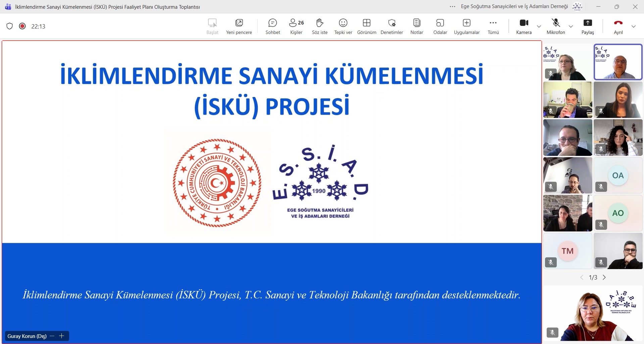
Task: Open the Tümü more options menu
Action: 493,26
